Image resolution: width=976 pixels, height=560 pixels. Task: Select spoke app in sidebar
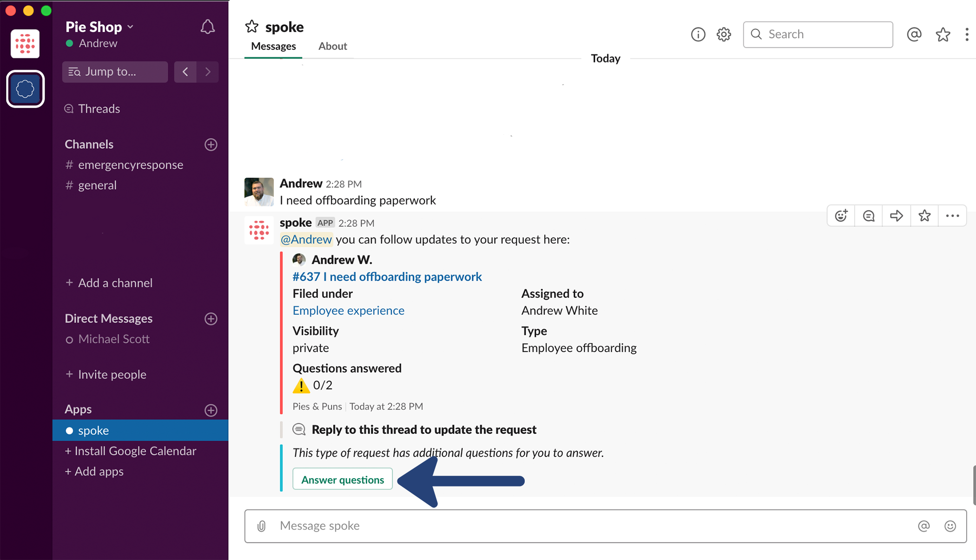click(140, 430)
